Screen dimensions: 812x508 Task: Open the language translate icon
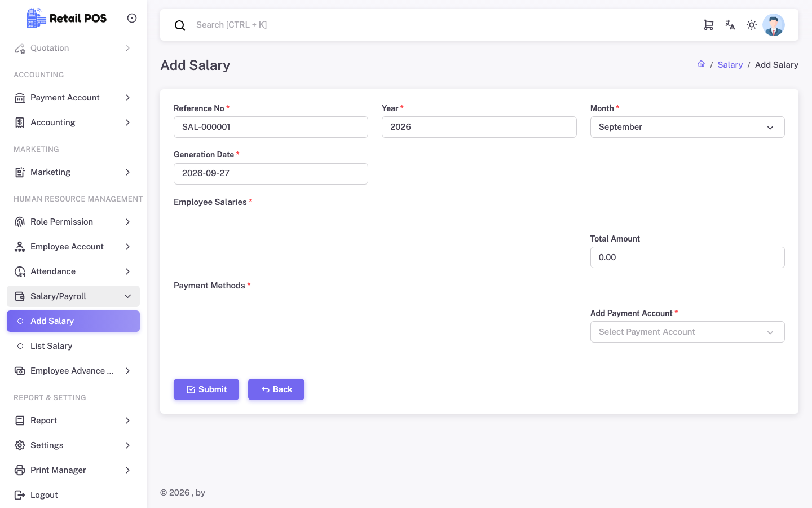pyautogui.click(x=730, y=25)
